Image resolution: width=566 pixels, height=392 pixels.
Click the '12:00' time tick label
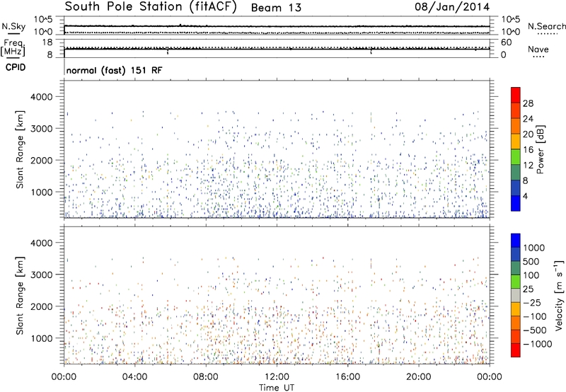point(277,377)
